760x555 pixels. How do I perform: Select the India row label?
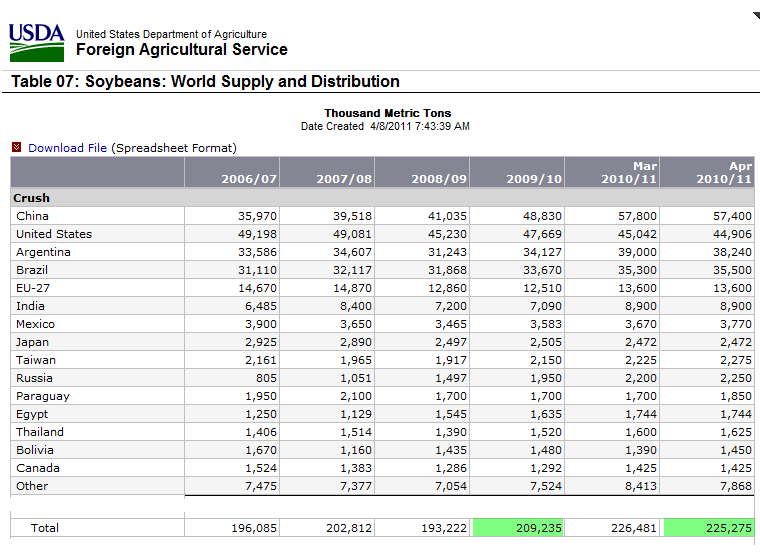(30, 306)
